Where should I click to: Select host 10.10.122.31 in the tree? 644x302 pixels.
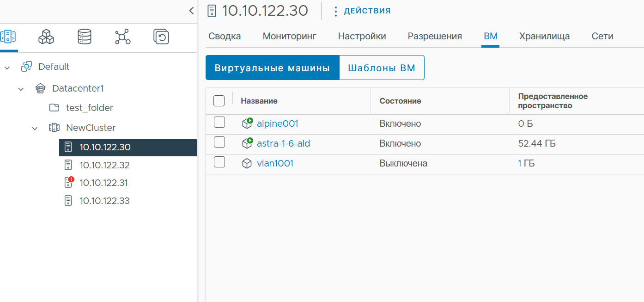[x=103, y=183]
